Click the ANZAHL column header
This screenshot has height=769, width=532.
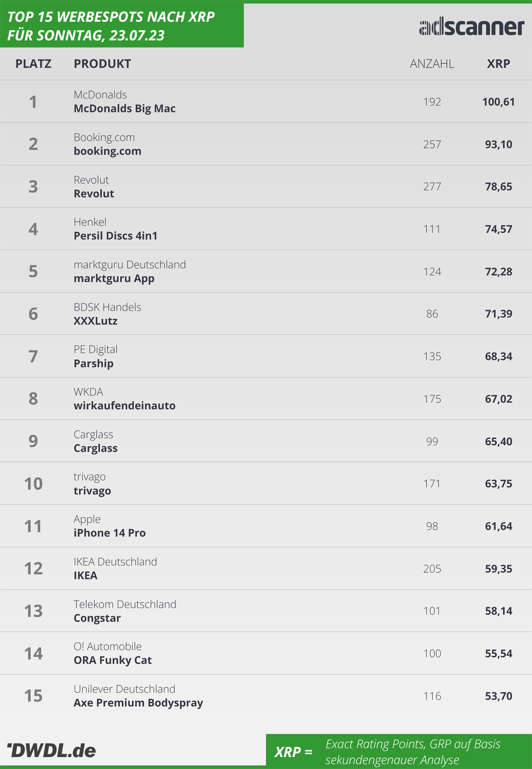click(x=432, y=64)
